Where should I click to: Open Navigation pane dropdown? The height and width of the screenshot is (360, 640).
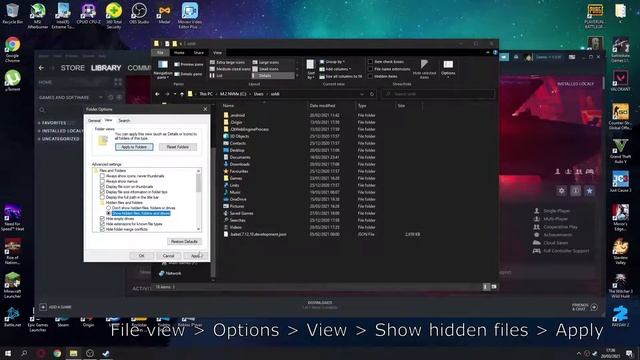click(x=163, y=69)
